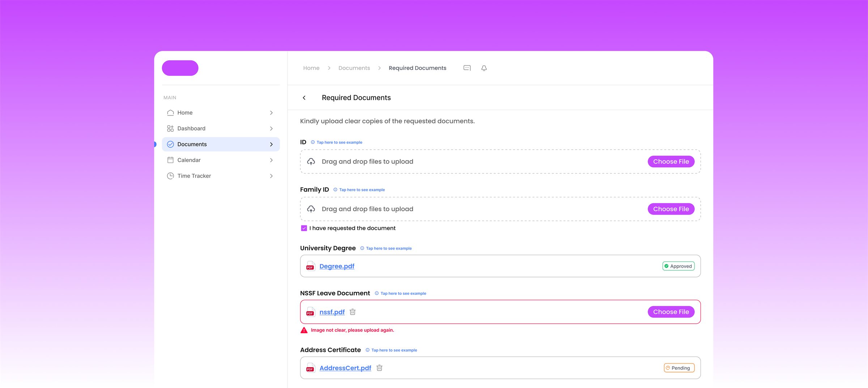
Task: Click the upload cloud icon in ID box
Action: (x=311, y=161)
